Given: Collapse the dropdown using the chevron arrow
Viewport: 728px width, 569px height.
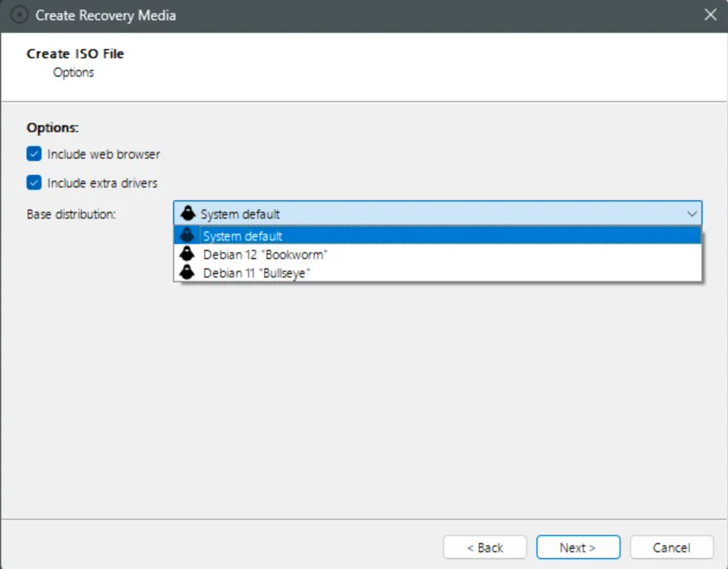Looking at the screenshot, I should pos(692,214).
